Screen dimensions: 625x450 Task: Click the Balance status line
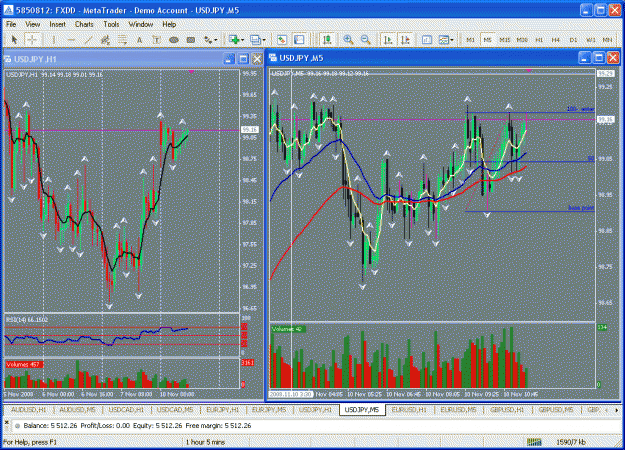point(137,426)
